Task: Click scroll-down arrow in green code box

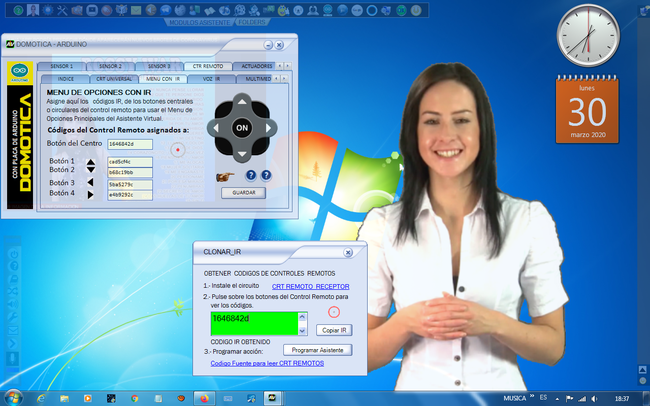Action: 302,331
